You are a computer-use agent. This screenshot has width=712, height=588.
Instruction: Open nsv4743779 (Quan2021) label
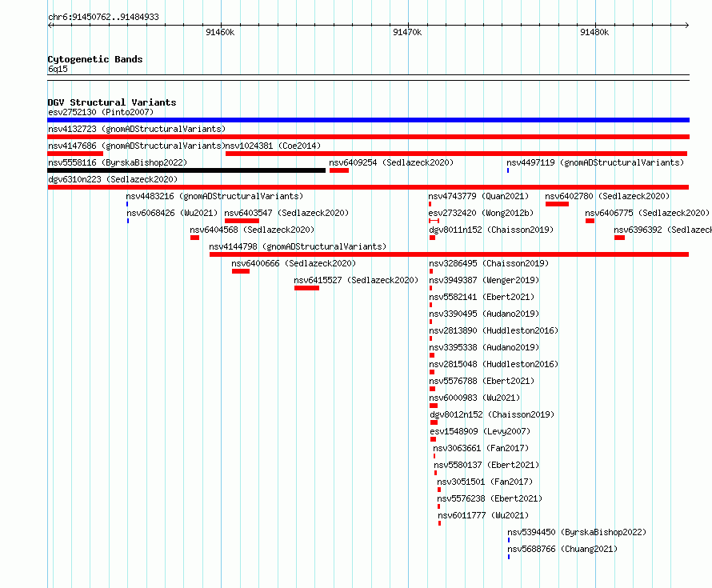click(x=478, y=196)
